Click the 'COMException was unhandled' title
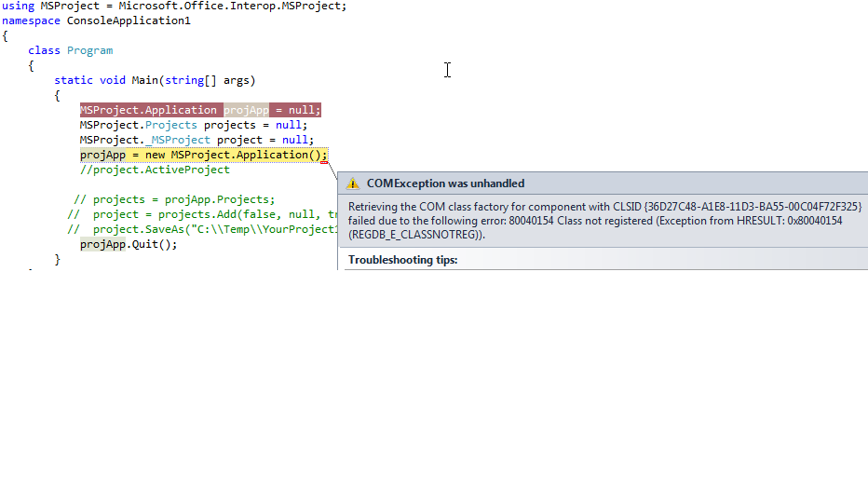Viewport: 868px width, 503px height. (x=445, y=184)
